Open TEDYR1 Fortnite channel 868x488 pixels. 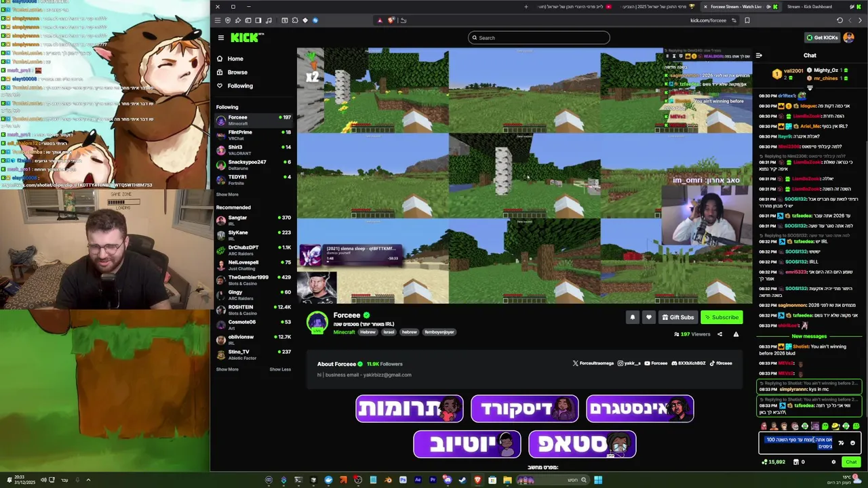254,180
